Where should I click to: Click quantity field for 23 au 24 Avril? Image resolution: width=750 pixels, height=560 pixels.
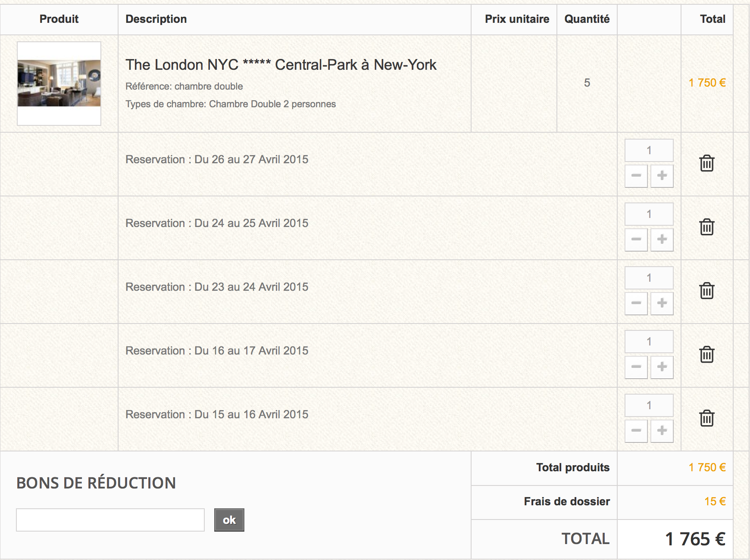(x=649, y=278)
